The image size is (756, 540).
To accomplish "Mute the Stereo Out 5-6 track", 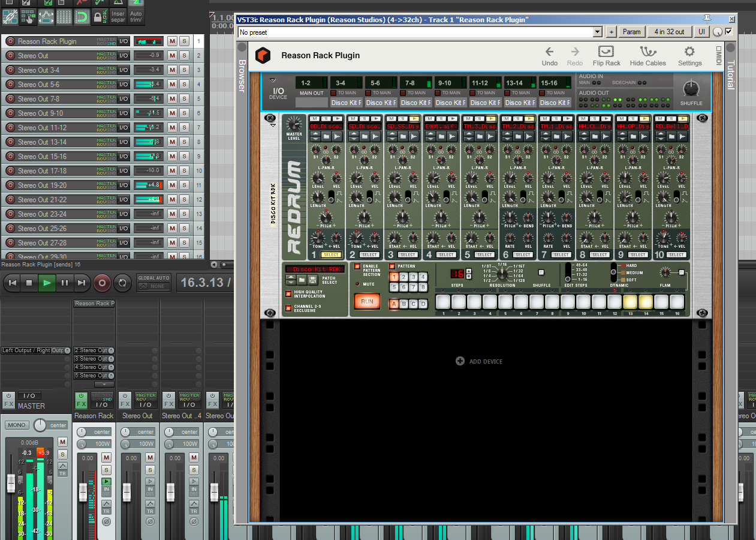I will point(172,85).
